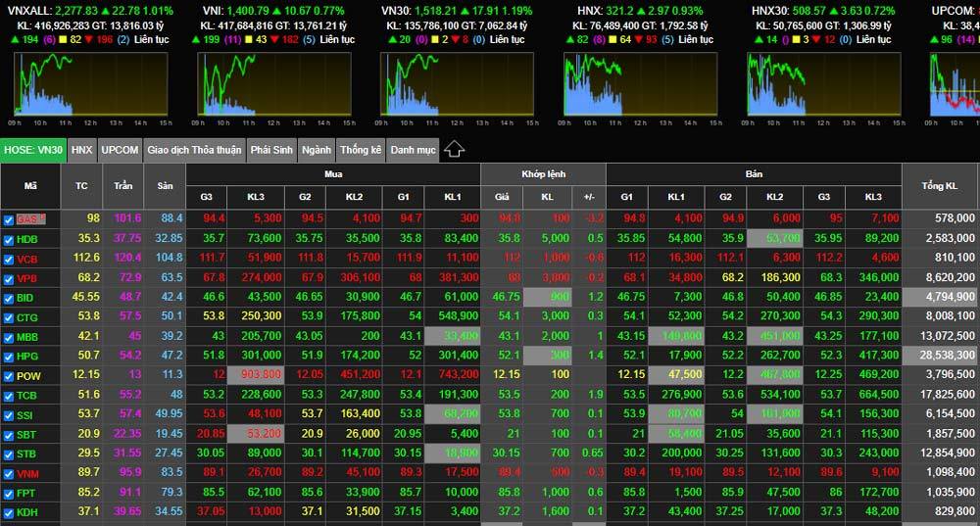Open the HOSE: VN30 tab
This screenshot has width=980, height=526.
pos(33,150)
